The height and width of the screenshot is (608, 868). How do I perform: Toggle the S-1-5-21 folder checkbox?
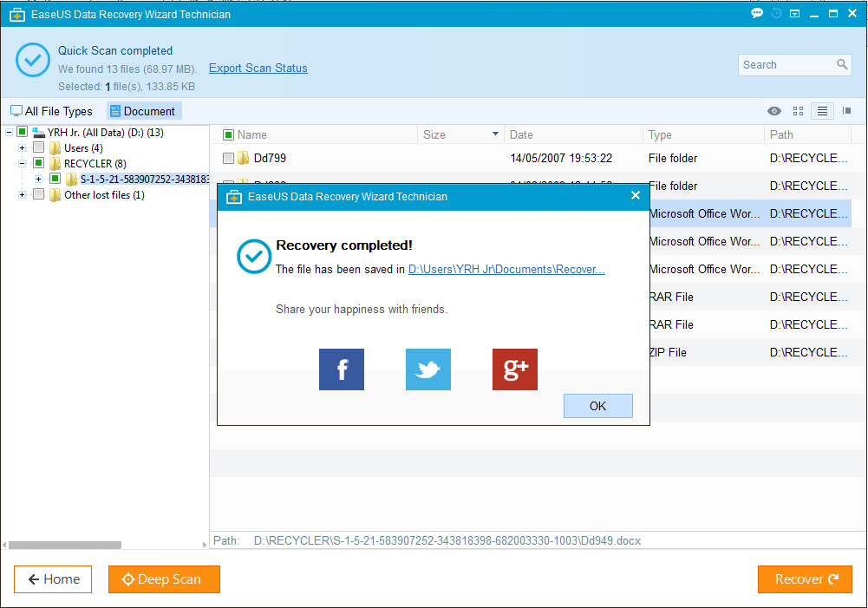[x=55, y=179]
